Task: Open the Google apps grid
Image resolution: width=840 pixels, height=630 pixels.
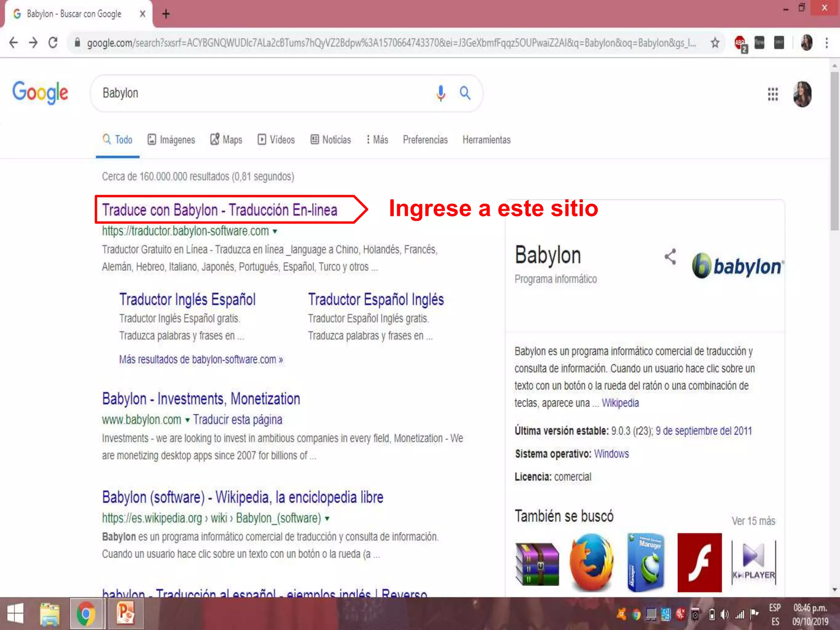Action: pyautogui.click(x=773, y=94)
